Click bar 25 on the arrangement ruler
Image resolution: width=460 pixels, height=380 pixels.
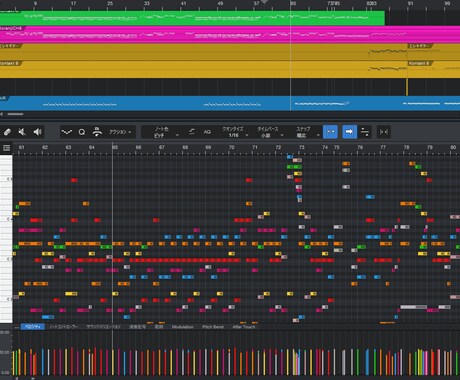tap(110, 4)
